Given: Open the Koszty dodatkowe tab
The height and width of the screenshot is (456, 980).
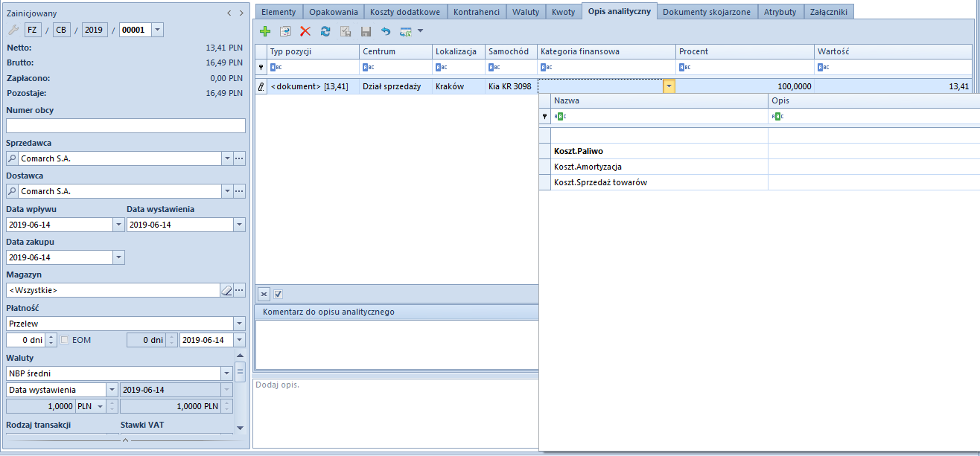Looking at the screenshot, I should (x=406, y=12).
